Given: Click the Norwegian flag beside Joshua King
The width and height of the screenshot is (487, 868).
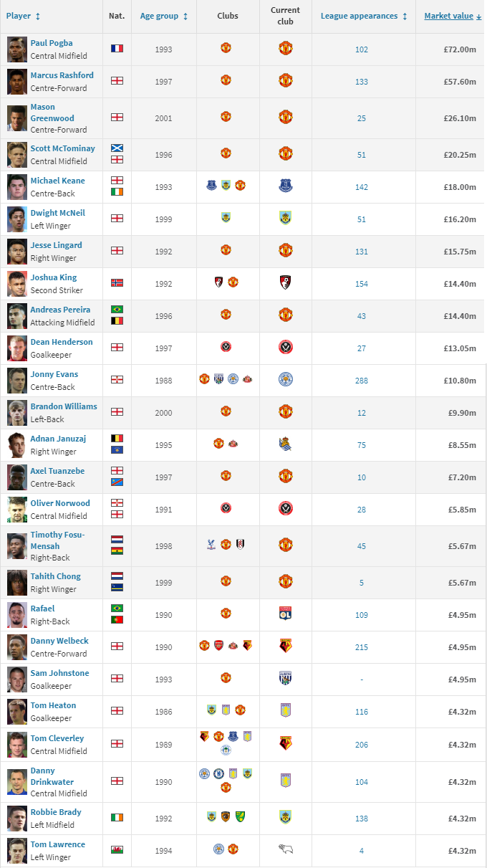Looking at the screenshot, I should [x=117, y=282].
